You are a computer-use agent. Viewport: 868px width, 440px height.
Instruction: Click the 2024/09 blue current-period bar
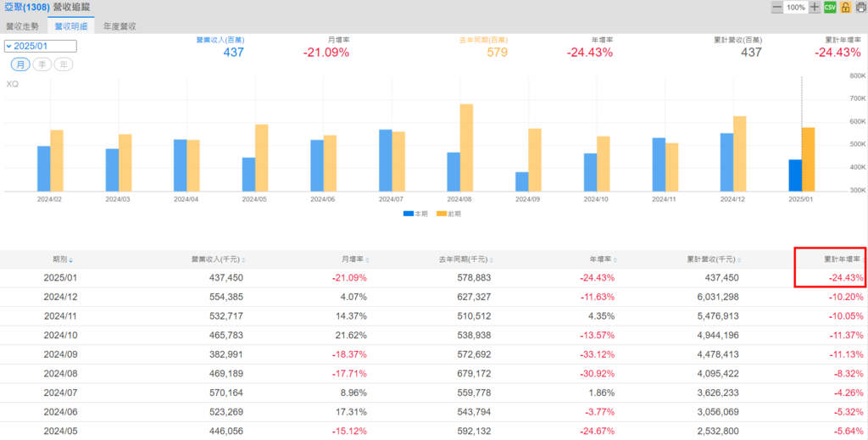(x=521, y=181)
